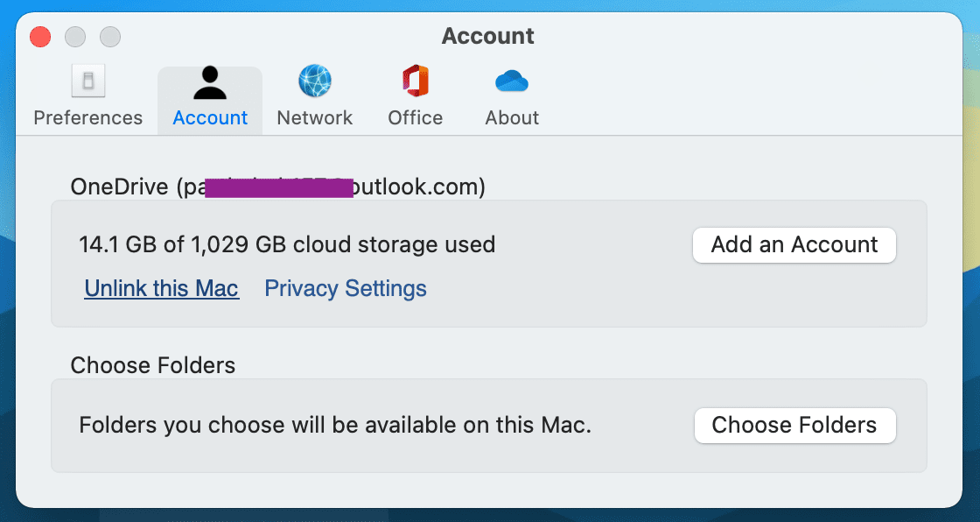Select the Account person silhouette icon

[210, 82]
